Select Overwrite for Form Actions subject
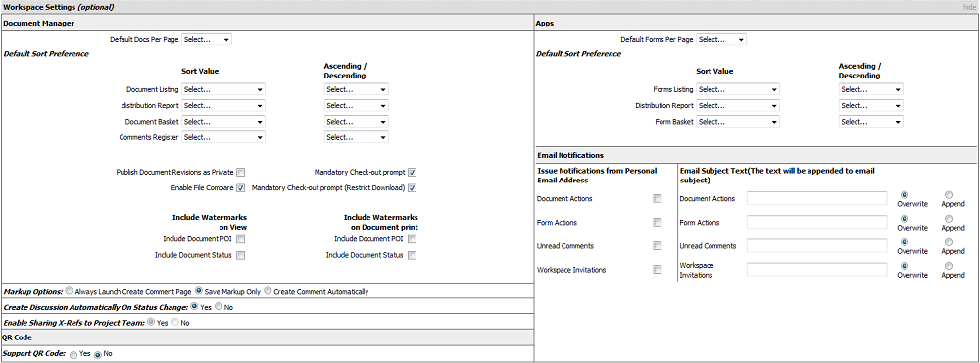980x363 pixels. 905,219
